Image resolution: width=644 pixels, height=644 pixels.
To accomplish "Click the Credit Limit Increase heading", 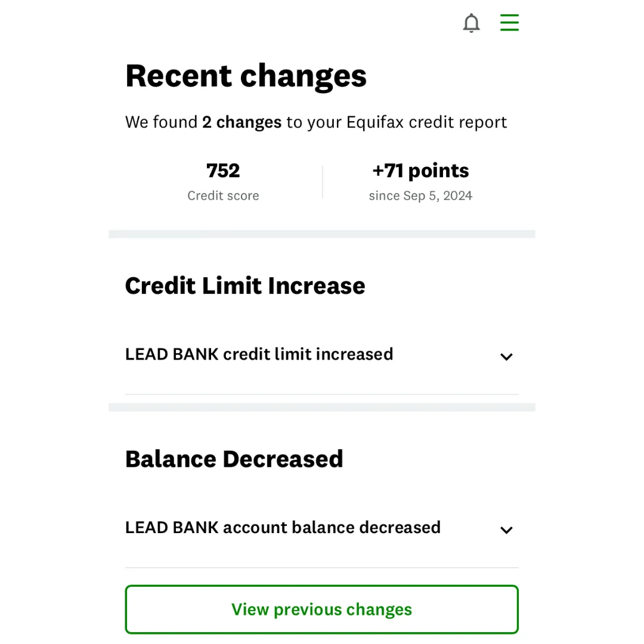I will pos(245,286).
